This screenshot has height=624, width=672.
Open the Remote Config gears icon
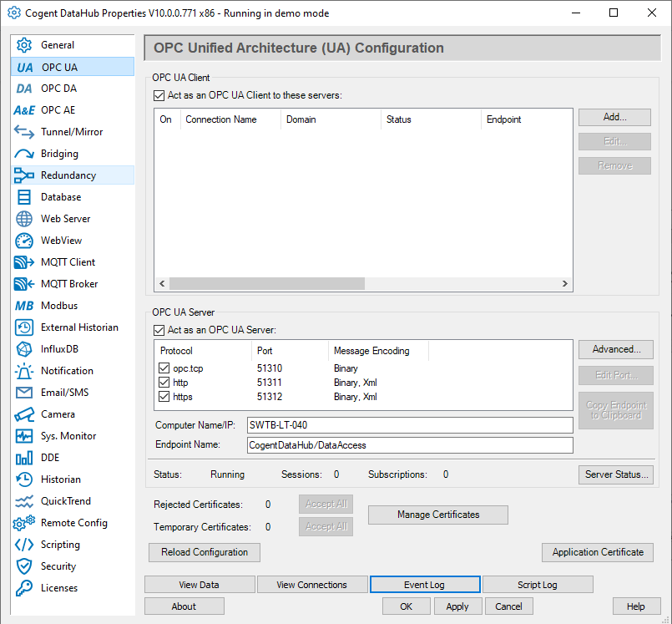(x=24, y=523)
